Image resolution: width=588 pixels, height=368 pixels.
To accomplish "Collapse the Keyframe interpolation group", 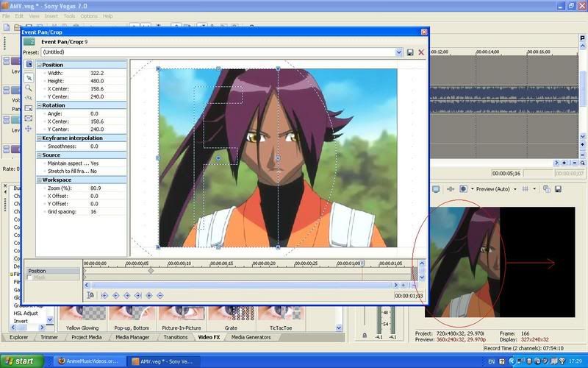I will click(39, 138).
